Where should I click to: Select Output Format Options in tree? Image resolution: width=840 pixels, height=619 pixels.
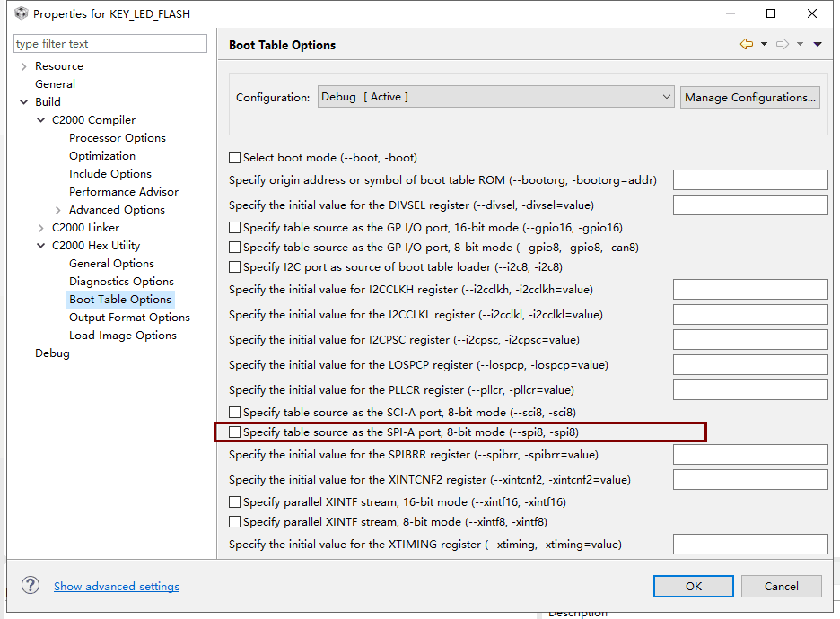point(129,318)
